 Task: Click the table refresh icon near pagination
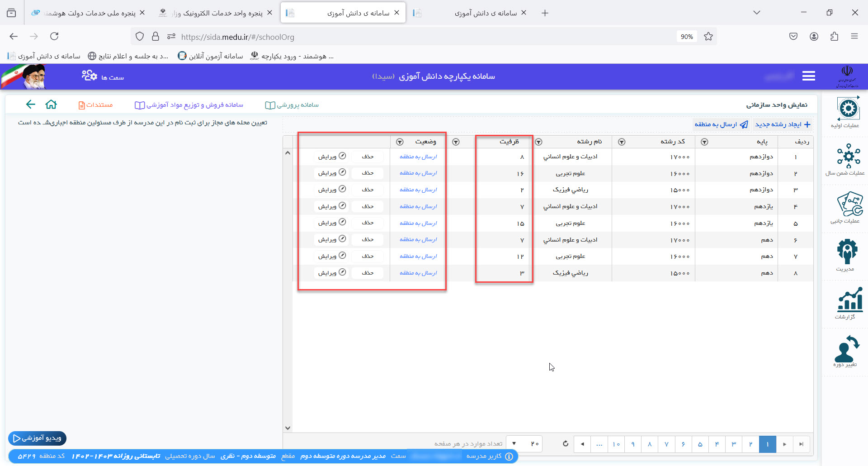coord(565,444)
